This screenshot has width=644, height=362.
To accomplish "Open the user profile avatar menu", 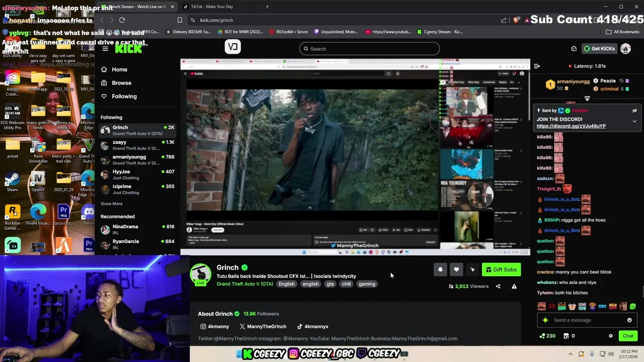I will click(625, 49).
